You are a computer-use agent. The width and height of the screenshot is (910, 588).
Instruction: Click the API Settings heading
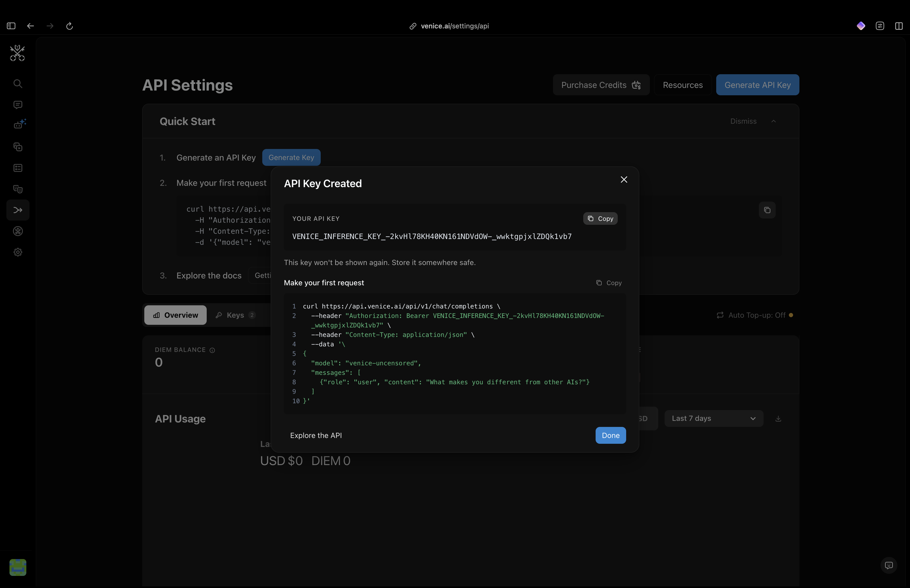tap(187, 85)
